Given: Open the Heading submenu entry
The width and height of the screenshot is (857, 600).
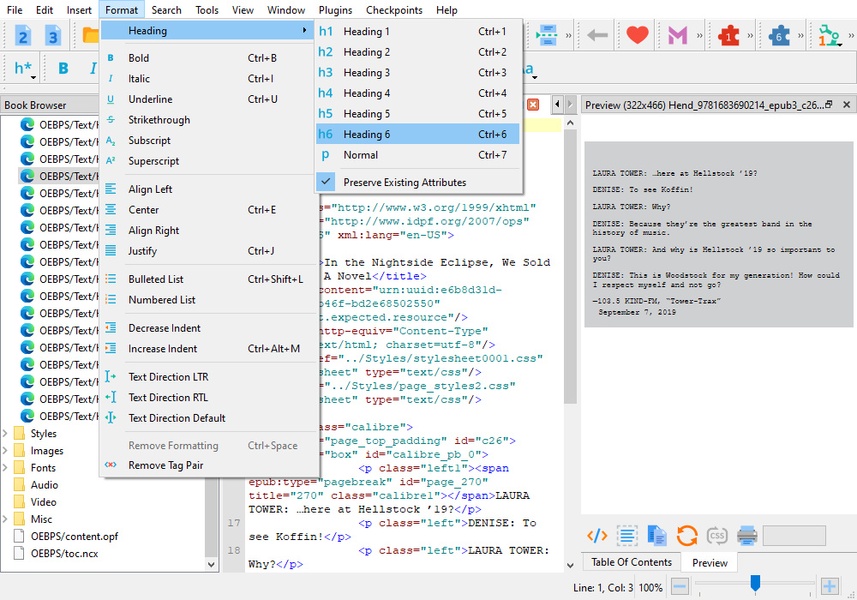Looking at the screenshot, I should tap(207, 31).
